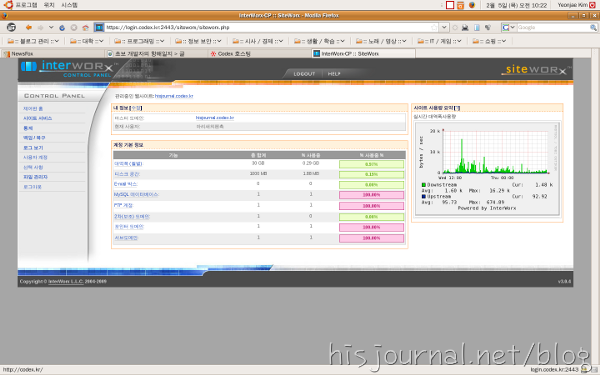Click the stop loading icon
This screenshot has width=600, height=375.
point(74,28)
